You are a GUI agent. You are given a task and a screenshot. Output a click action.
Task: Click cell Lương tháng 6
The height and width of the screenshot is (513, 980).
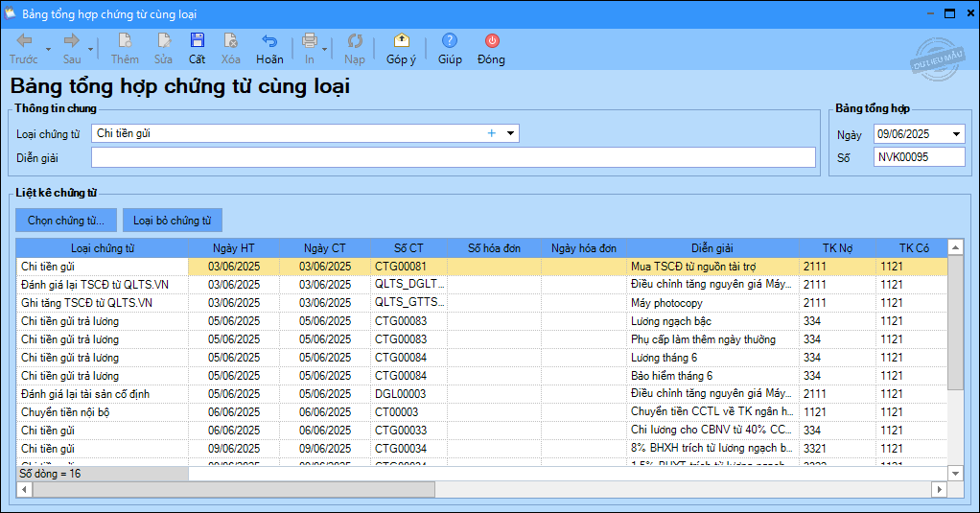tap(712, 358)
